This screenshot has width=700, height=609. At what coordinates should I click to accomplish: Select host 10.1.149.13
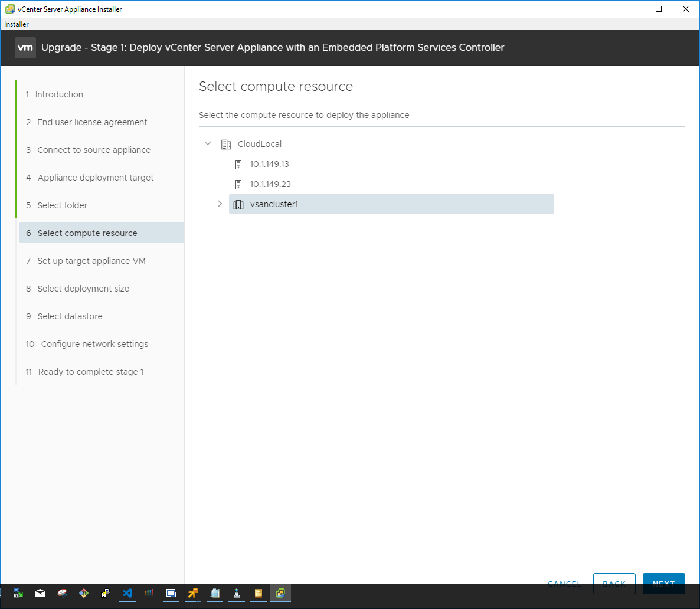pyautogui.click(x=269, y=164)
